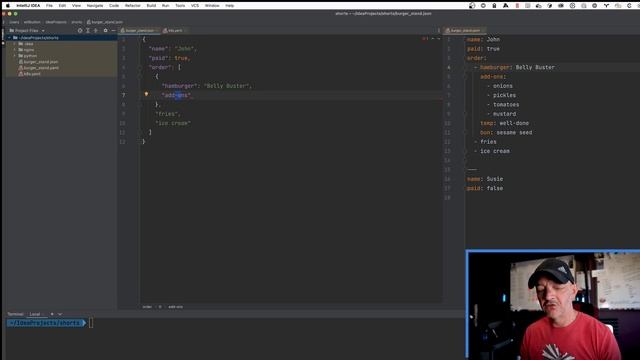Viewport: 640px width, 360px height.
Task: Click the 'order' breadcrumb below the editor
Action: pos(147,307)
